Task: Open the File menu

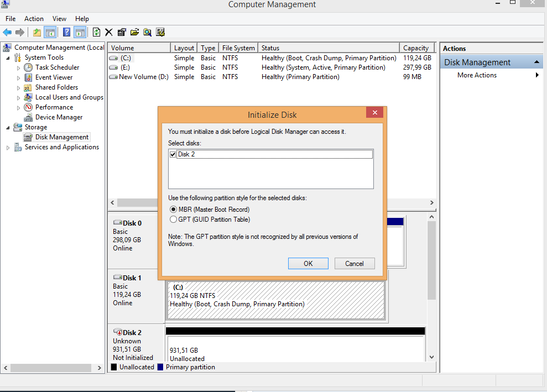Action: pyautogui.click(x=11, y=19)
